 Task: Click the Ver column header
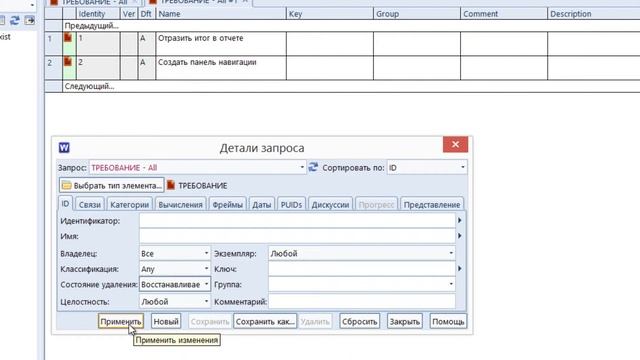[x=129, y=13]
